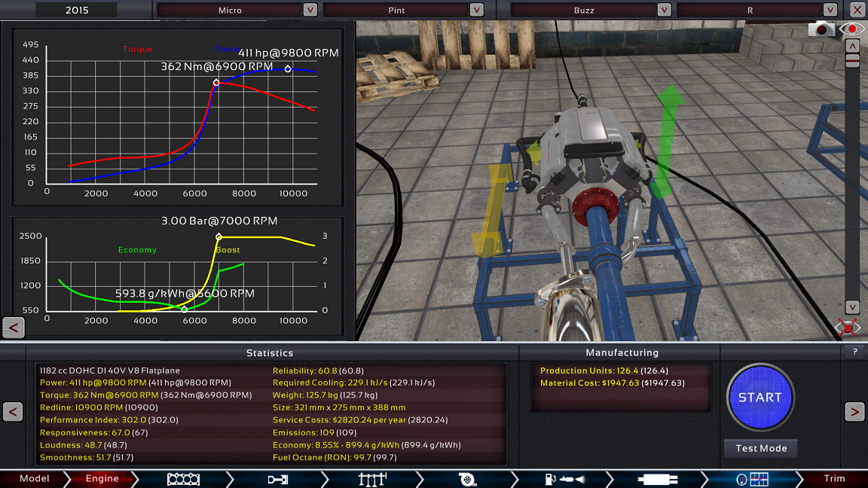Open the fuel system tab

(564, 479)
